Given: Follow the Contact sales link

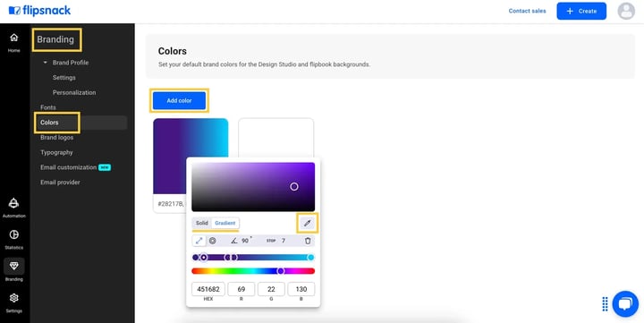Looking at the screenshot, I should (527, 11).
